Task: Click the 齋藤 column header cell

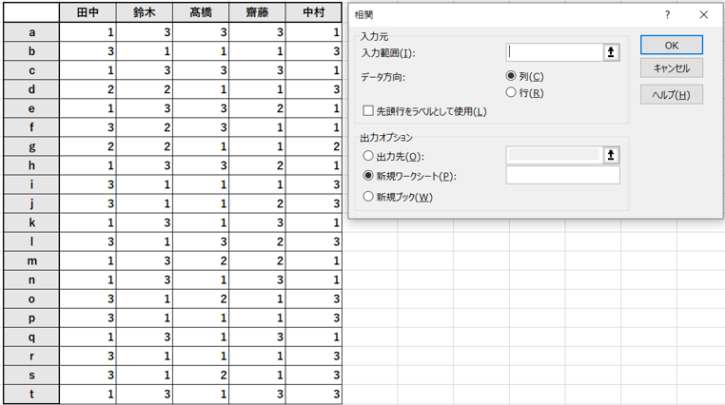Action: (262, 13)
